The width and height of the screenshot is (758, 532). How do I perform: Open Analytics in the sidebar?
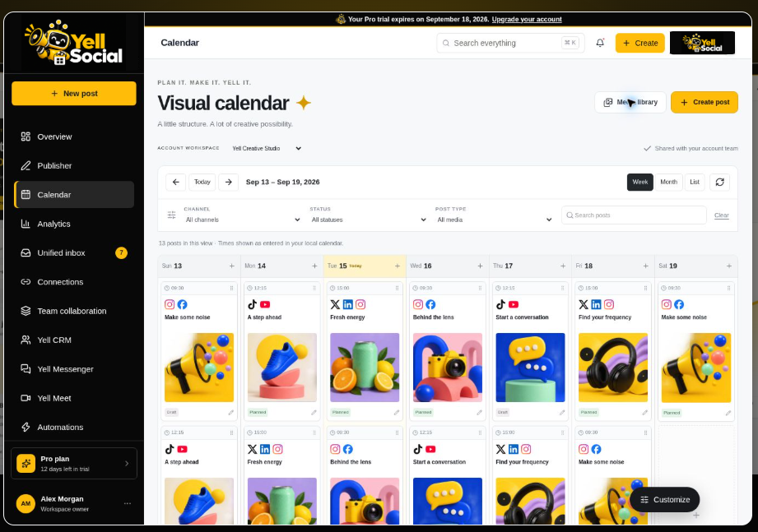[74, 224]
